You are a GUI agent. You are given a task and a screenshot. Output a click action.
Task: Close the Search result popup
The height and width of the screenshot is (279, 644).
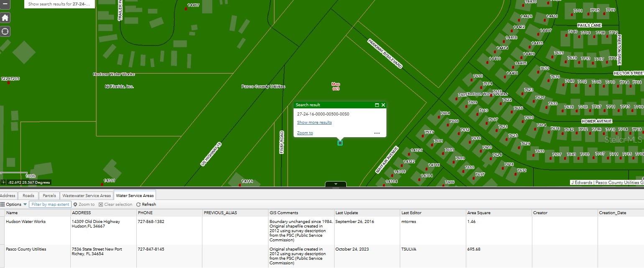pyautogui.click(x=383, y=105)
